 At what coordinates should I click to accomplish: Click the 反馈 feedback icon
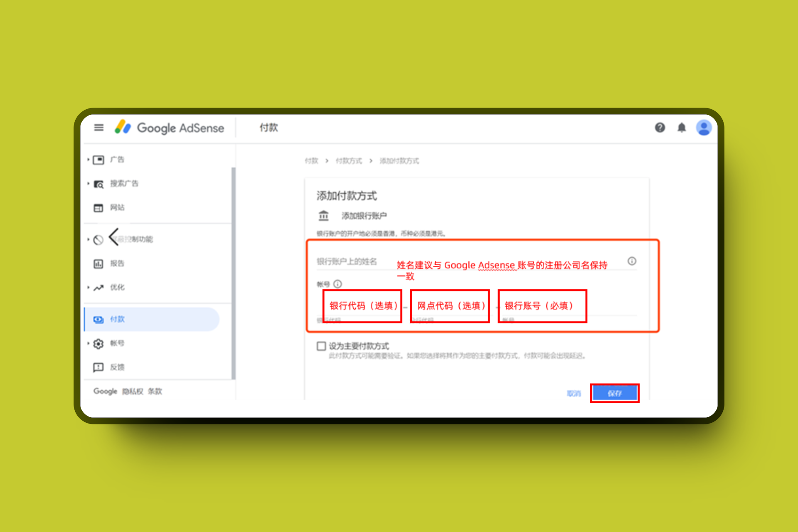point(99,367)
